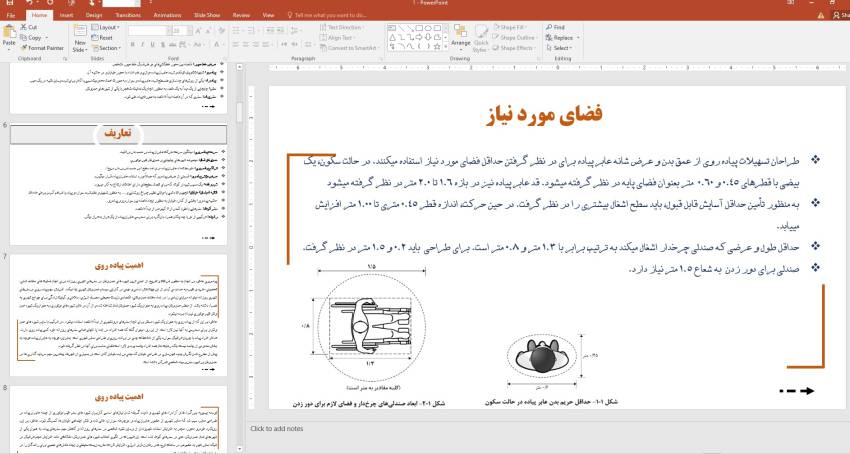The image size is (850, 454).
Task: Open the Shape Outline dropdown
Action: (514, 37)
